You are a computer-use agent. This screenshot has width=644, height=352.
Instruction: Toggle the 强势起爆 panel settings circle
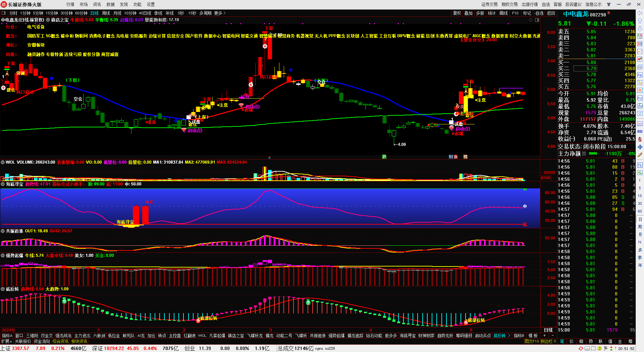pyautogui.click(x=3, y=255)
